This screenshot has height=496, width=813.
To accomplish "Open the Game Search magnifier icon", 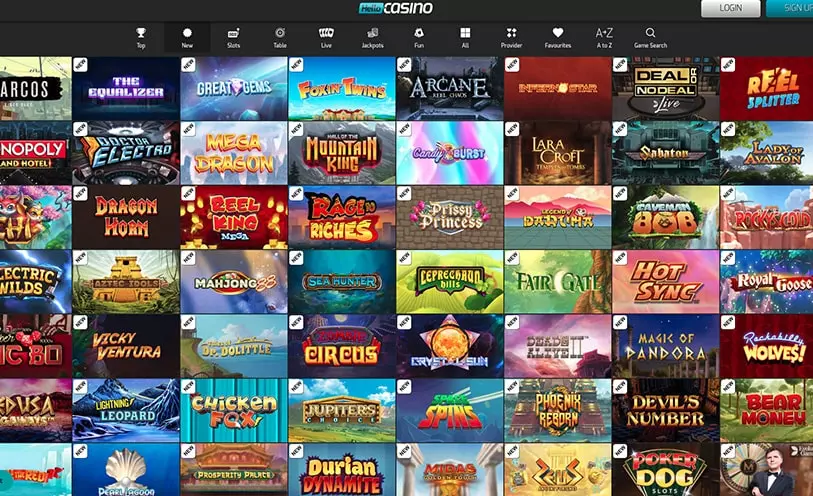I will [x=650, y=33].
